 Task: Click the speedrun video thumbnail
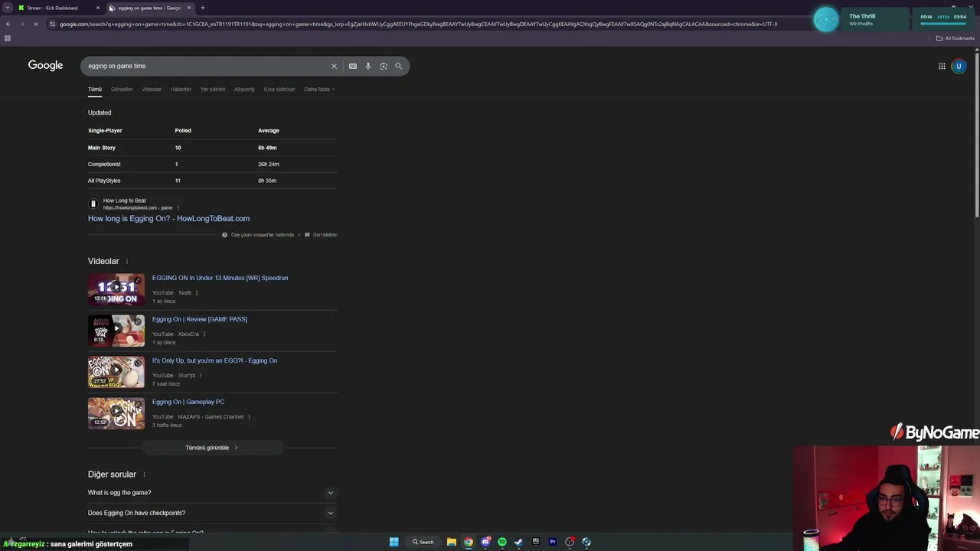coord(116,289)
